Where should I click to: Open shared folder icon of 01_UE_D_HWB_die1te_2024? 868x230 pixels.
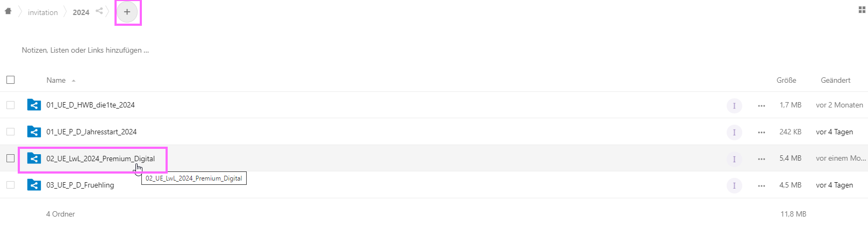(34, 105)
